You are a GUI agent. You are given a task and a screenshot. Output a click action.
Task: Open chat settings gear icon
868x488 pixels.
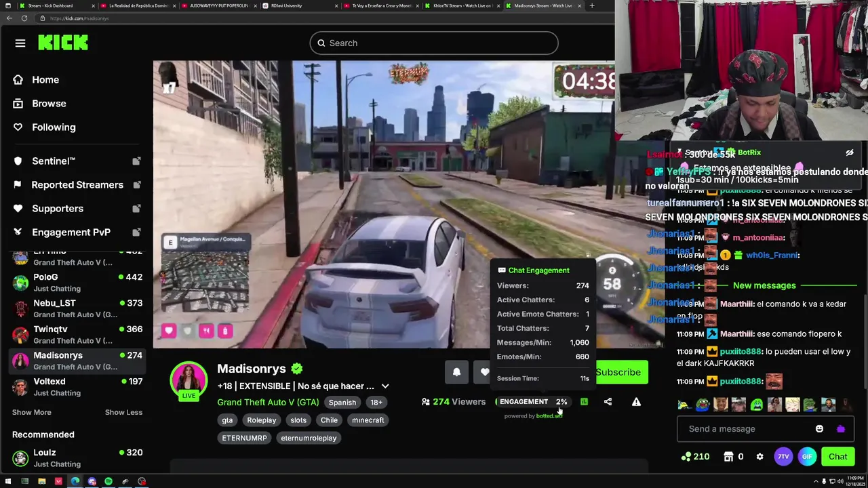[759, 456]
